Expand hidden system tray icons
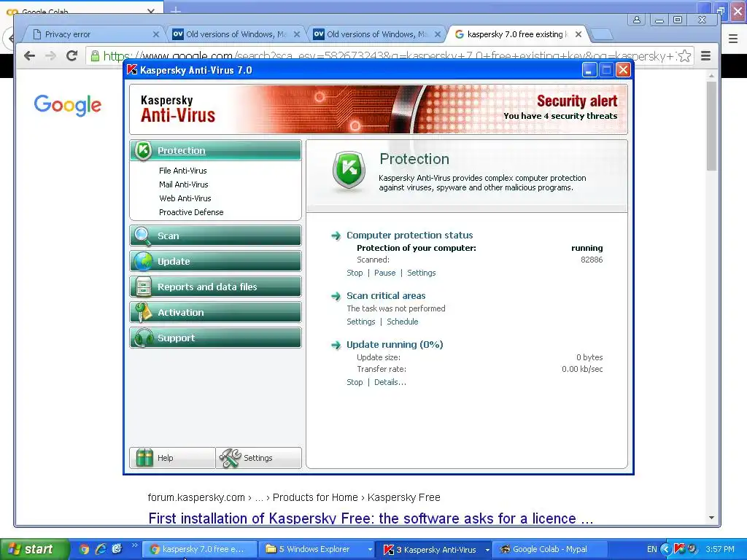747x560 pixels. (665, 549)
